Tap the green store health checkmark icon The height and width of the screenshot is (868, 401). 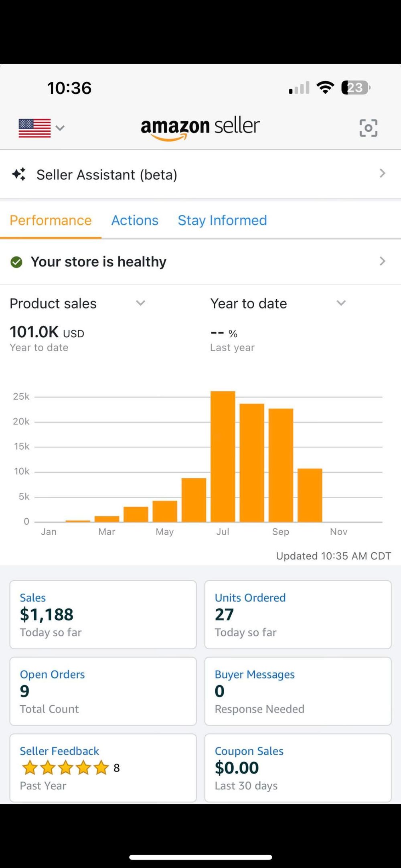tap(16, 262)
